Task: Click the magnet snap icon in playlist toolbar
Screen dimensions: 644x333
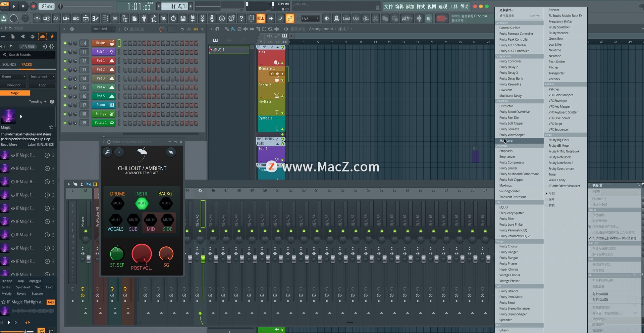Action: click(x=217, y=29)
